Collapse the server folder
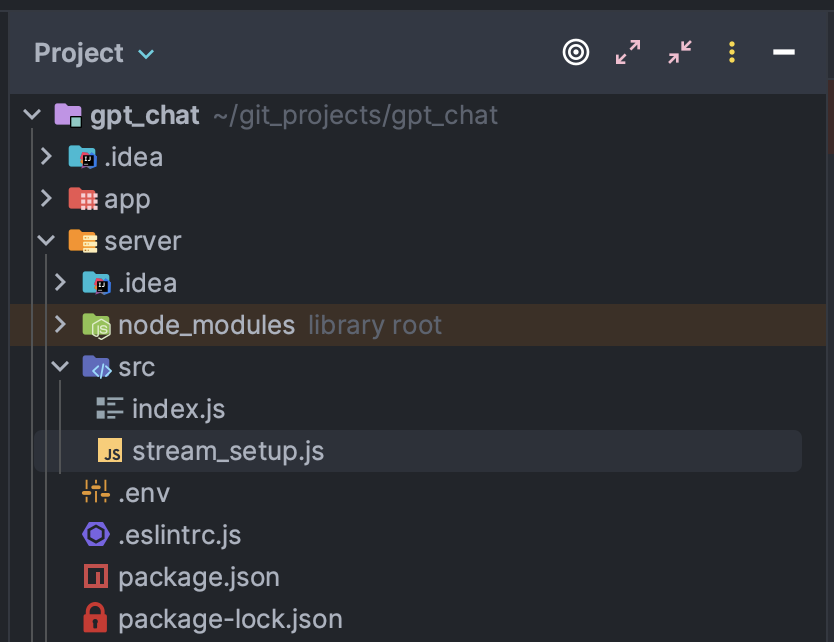 (46, 241)
